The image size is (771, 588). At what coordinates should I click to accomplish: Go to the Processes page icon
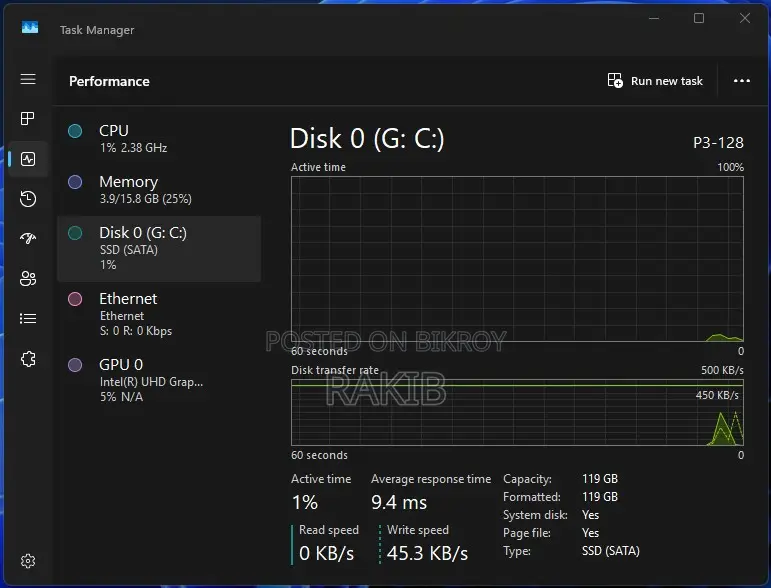(28, 118)
